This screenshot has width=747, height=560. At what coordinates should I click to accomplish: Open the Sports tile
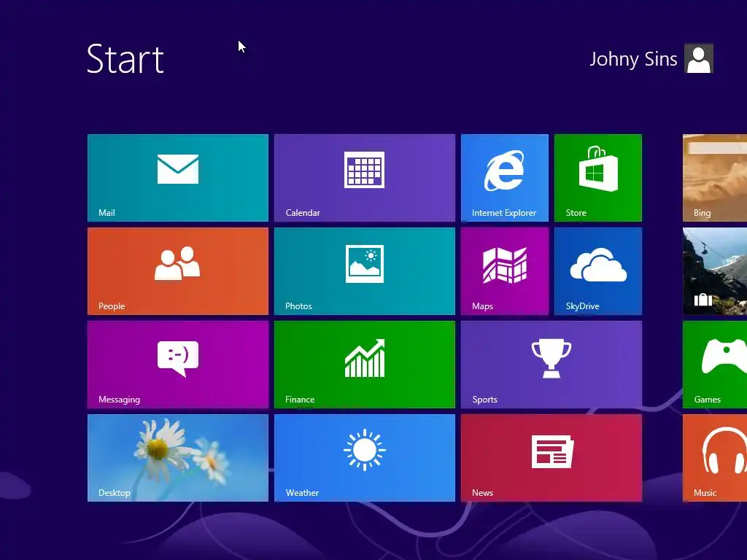tap(551, 365)
